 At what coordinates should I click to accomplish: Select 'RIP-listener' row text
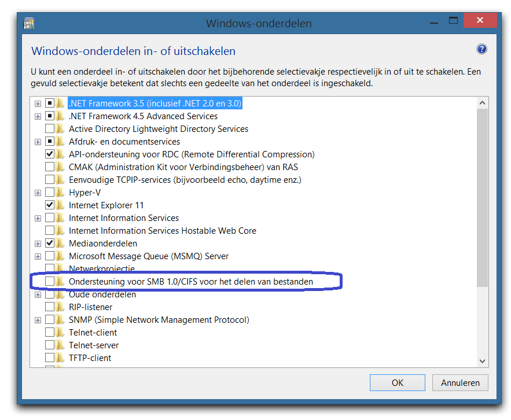(x=91, y=307)
